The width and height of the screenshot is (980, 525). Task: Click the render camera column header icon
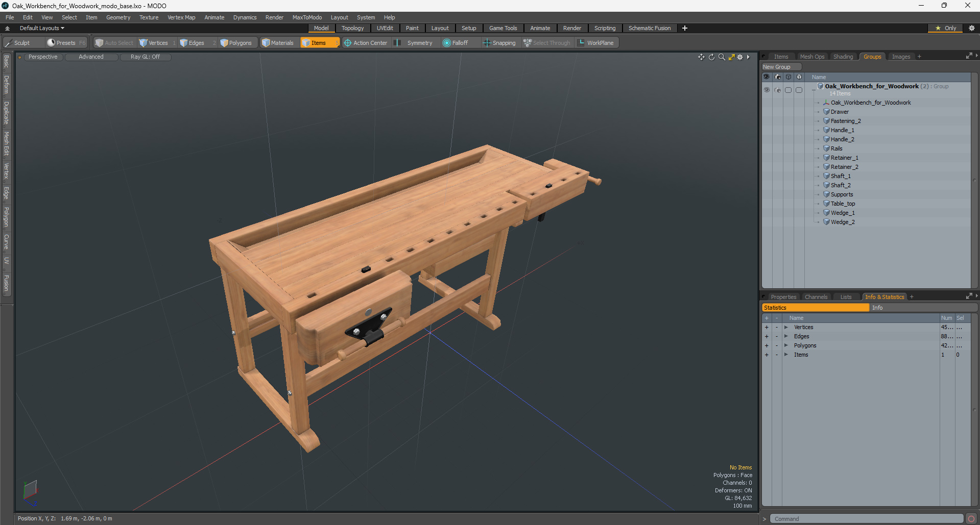coord(777,77)
